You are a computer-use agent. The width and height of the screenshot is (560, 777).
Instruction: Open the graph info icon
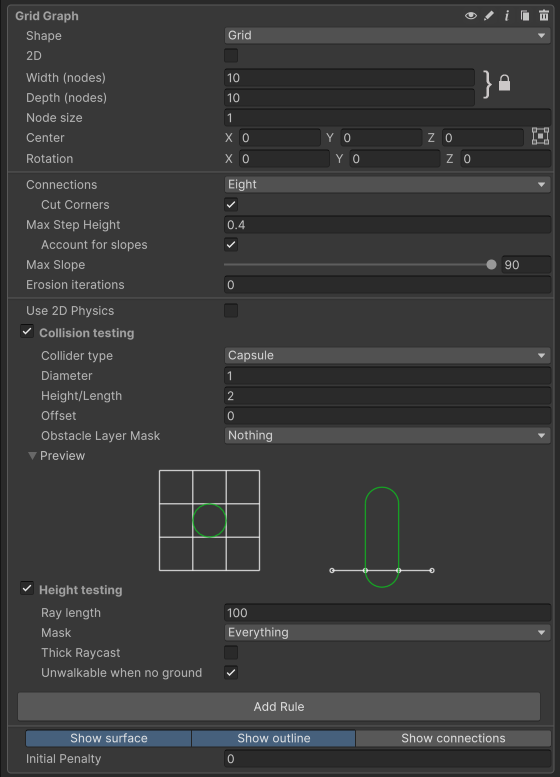(x=506, y=16)
